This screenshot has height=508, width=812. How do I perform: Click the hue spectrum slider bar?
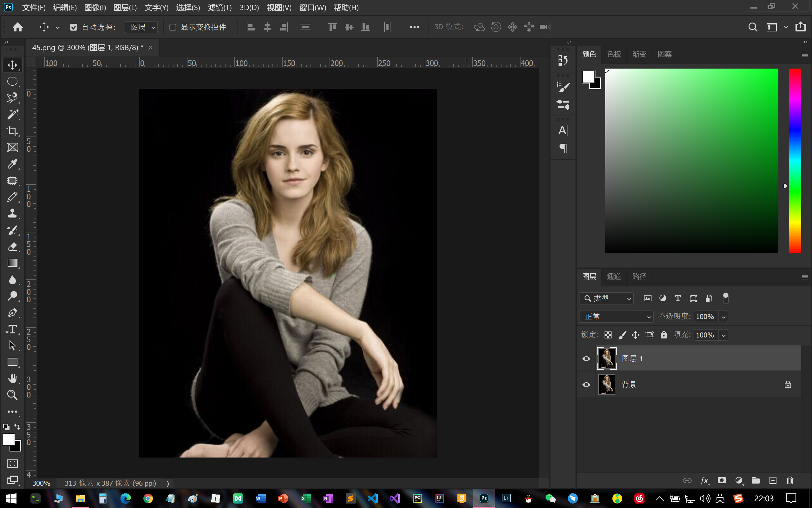[x=795, y=161]
